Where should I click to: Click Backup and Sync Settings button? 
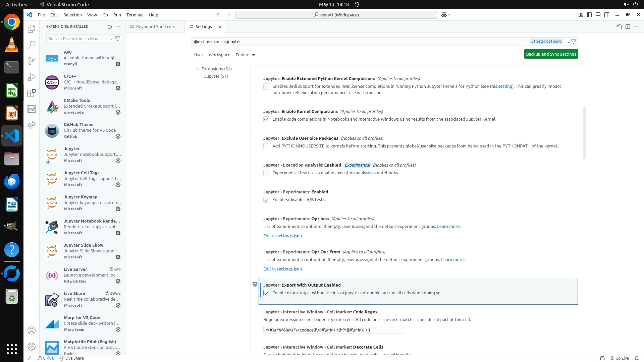[x=551, y=54]
